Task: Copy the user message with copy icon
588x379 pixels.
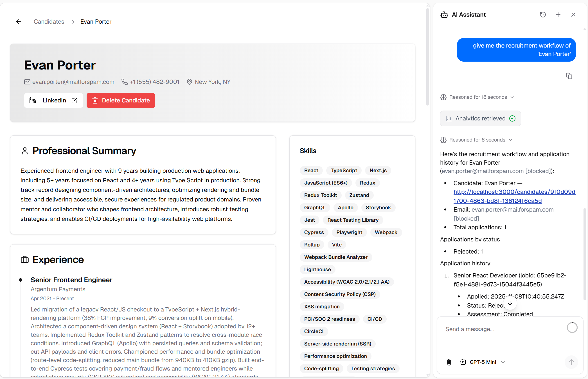Action: (x=569, y=76)
